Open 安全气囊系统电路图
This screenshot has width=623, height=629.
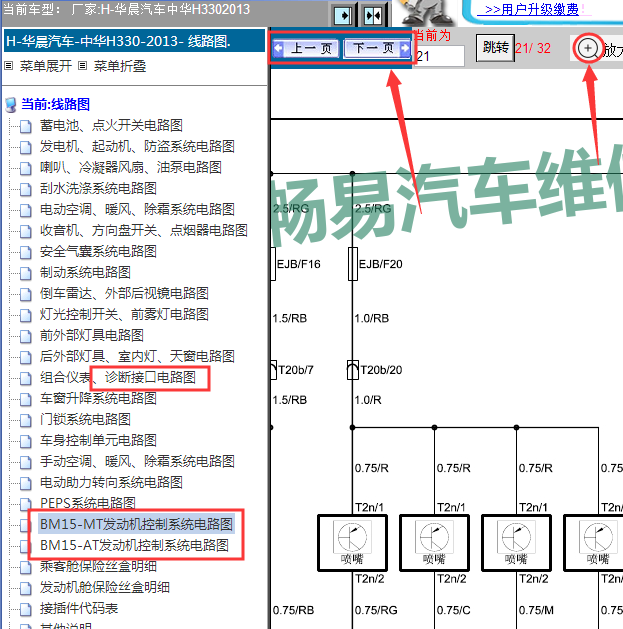[98, 251]
